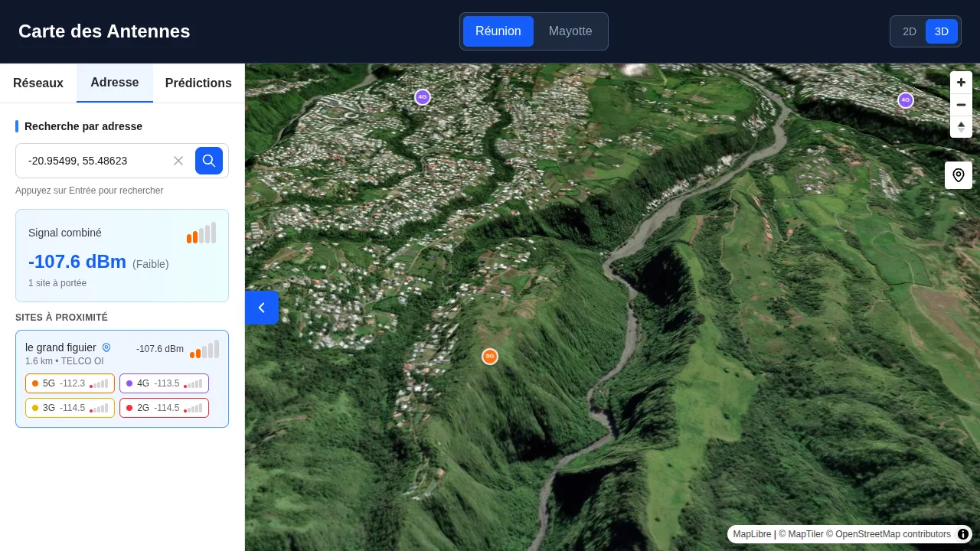The height and width of the screenshot is (551, 980).
Task: Click the locate icon beside le grand figuier
Action: pyautogui.click(x=106, y=347)
